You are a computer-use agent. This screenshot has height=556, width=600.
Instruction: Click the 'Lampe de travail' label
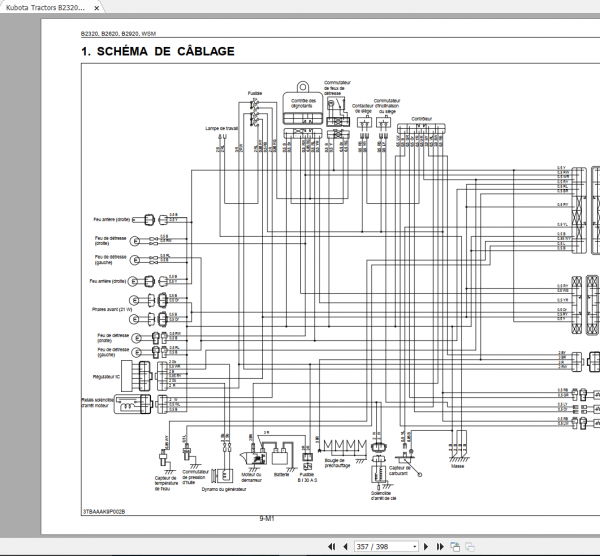click(x=222, y=128)
